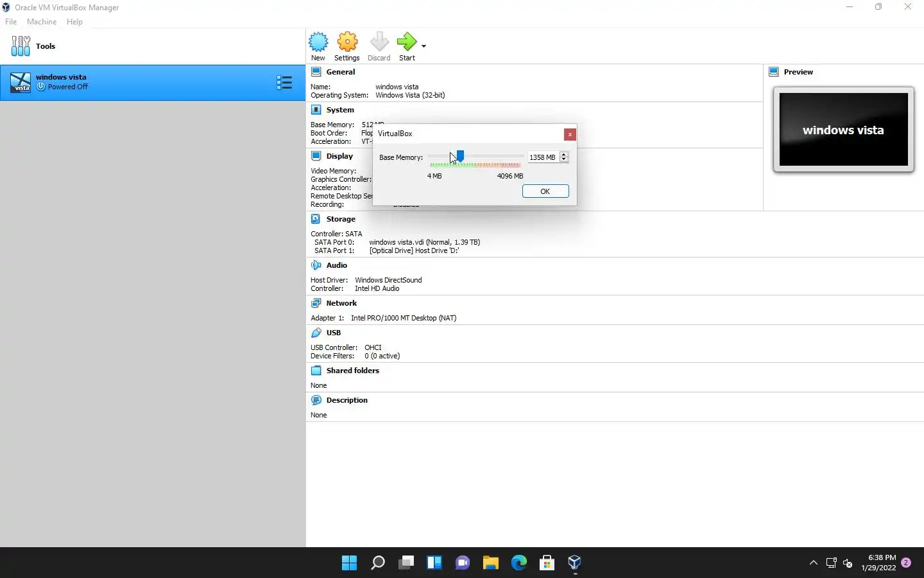The image size is (924, 578).
Task: Click the USB section icon
Action: 316,333
